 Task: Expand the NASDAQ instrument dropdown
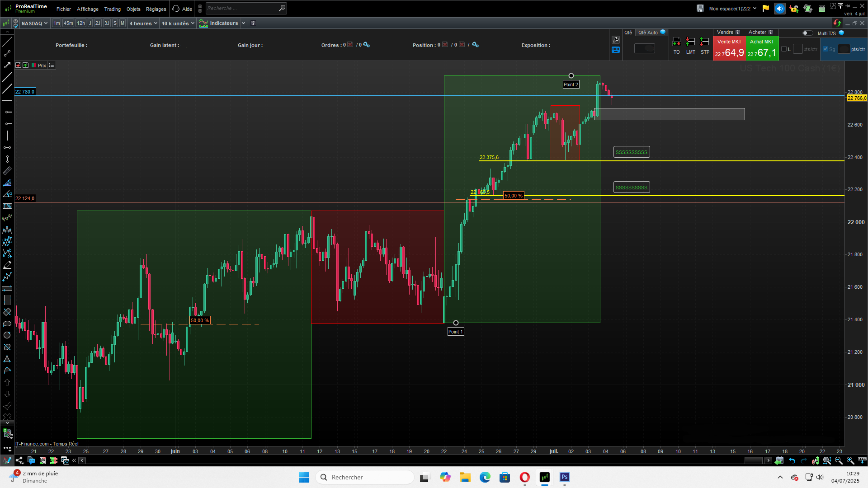point(34,23)
